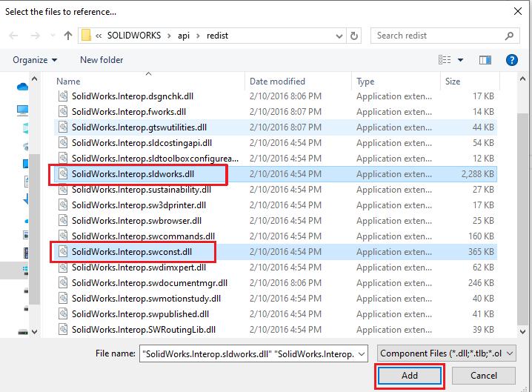
Task: Open This PC in the navigation pane
Action: click(x=22, y=110)
